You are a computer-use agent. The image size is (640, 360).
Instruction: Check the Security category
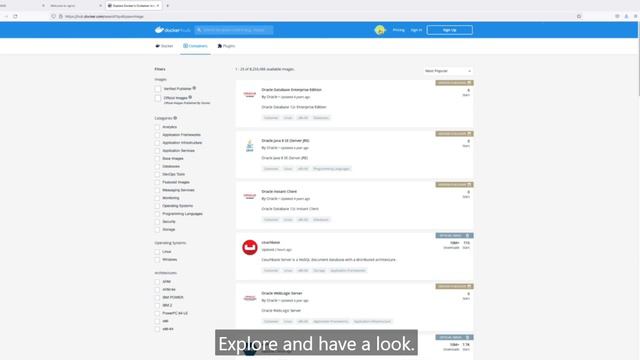(158, 222)
